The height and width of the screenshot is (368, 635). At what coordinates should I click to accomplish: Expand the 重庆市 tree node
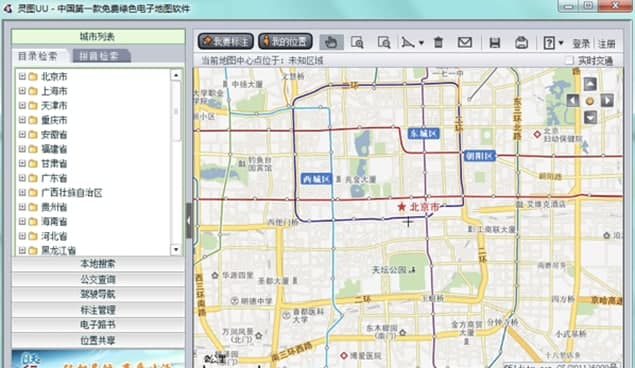pos(22,120)
